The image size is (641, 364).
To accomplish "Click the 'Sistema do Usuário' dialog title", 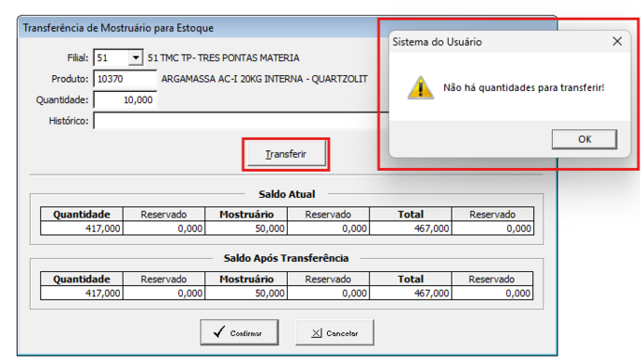I will (437, 42).
